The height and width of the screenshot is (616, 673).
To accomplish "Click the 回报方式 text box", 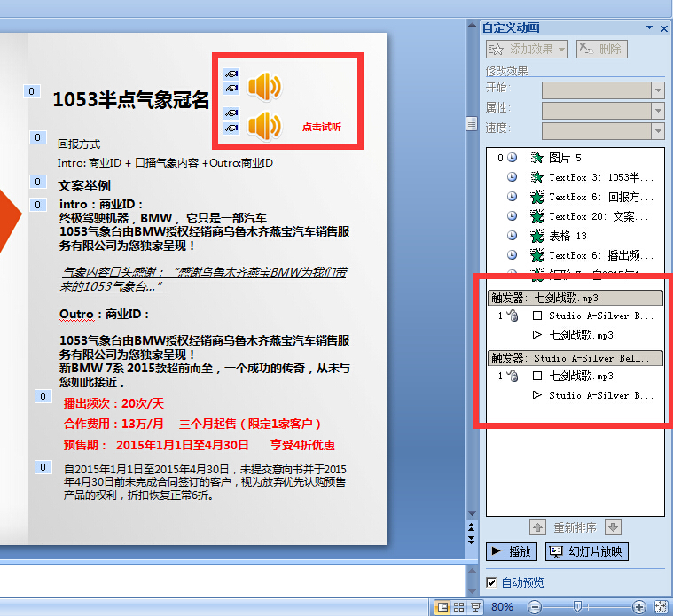I will (x=79, y=144).
